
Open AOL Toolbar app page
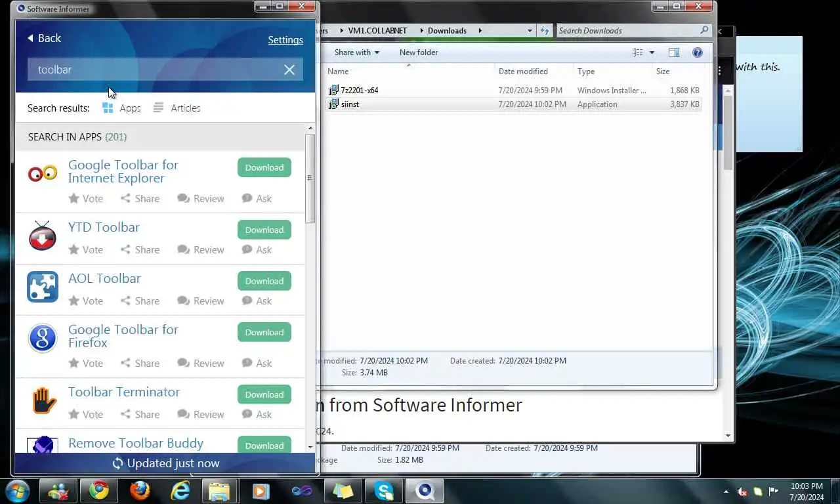tap(104, 278)
